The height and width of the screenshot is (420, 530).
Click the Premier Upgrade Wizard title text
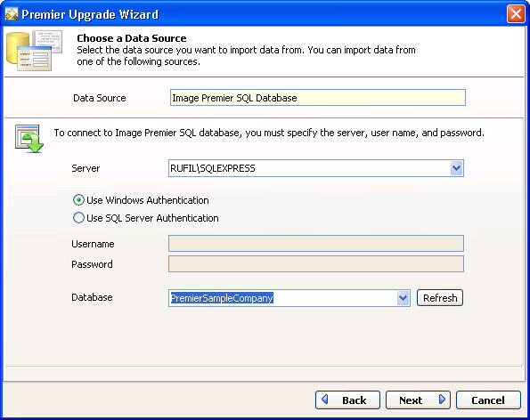pos(90,14)
